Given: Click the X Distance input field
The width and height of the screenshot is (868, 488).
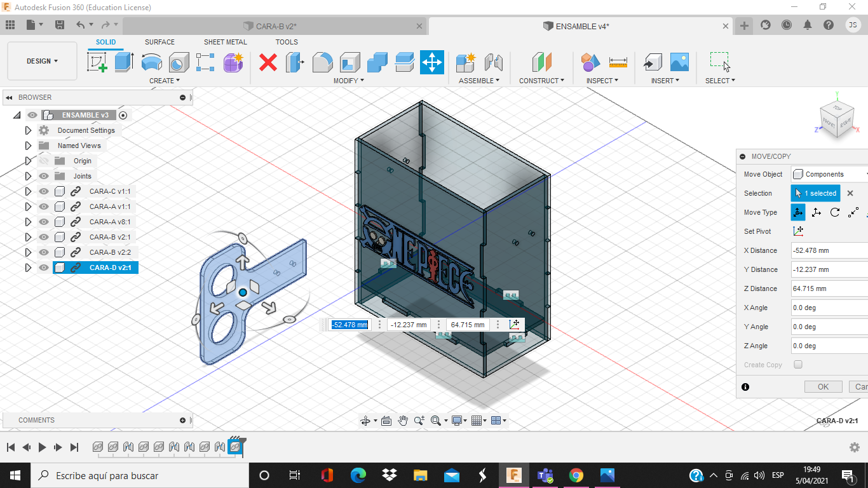Looking at the screenshot, I should (x=829, y=250).
